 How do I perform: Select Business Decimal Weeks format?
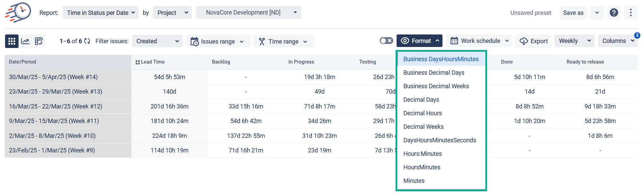(436, 86)
